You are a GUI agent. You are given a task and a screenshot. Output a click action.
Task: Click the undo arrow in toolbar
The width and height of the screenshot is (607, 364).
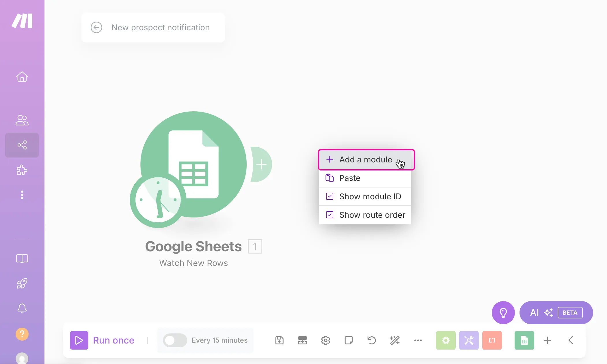(372, 340)
